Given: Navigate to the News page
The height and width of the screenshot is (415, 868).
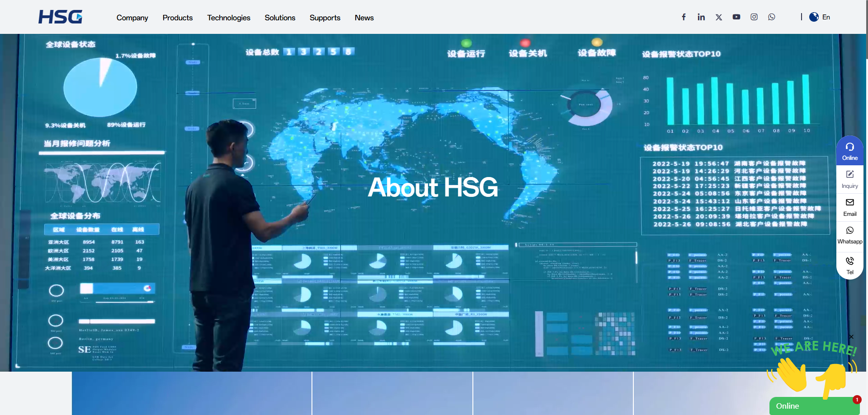Looking at the screenshot, I should pyautogui.click(x=364, y=18).
